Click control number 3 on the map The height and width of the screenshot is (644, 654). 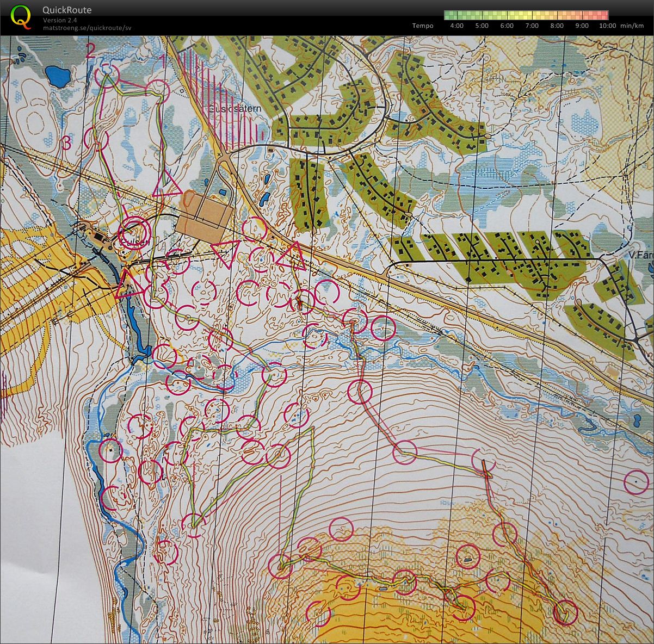66,143
